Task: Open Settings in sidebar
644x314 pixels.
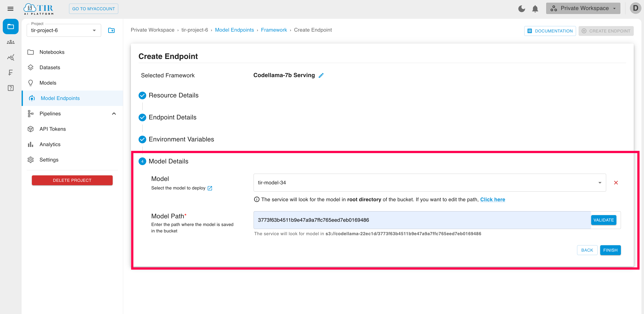Action: pyautogui.click(x=72, y=160)
